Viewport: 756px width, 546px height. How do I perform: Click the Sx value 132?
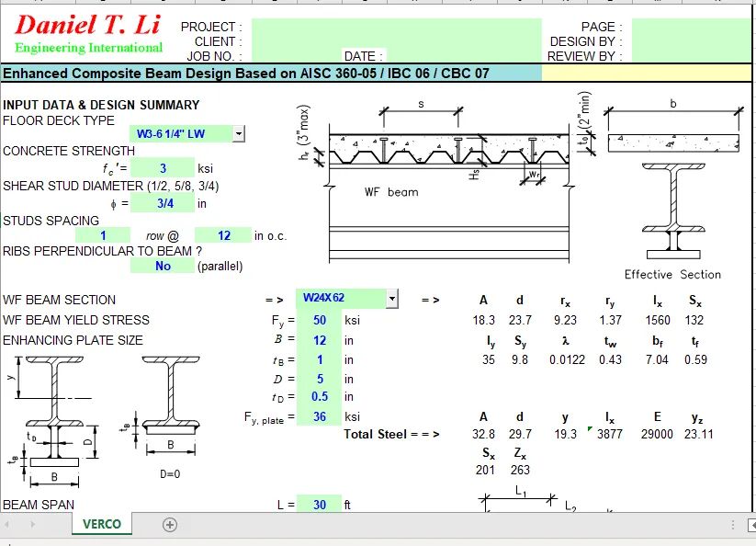tap(694, 320)
